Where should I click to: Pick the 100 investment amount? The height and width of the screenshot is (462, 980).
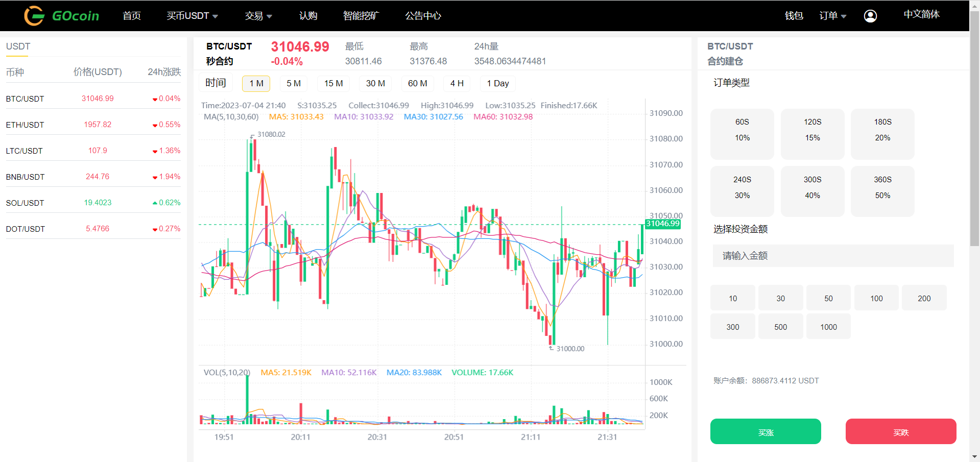876,298
